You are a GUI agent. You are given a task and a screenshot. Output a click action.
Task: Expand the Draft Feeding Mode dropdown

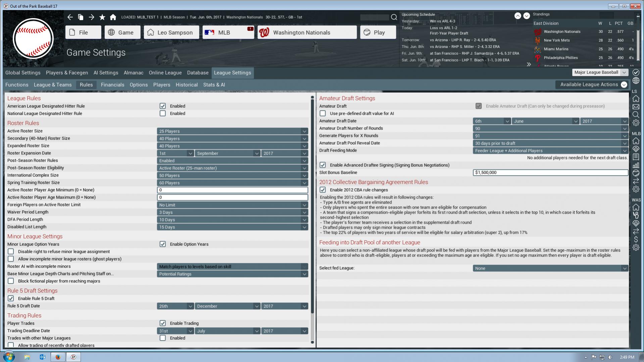(x=550, y=151)
